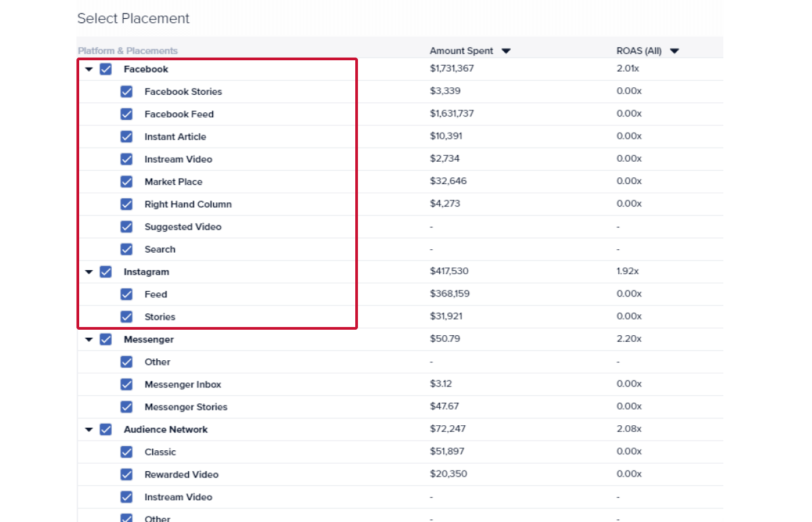Uncheck the Suggested Video checkbox

(127, 227)
